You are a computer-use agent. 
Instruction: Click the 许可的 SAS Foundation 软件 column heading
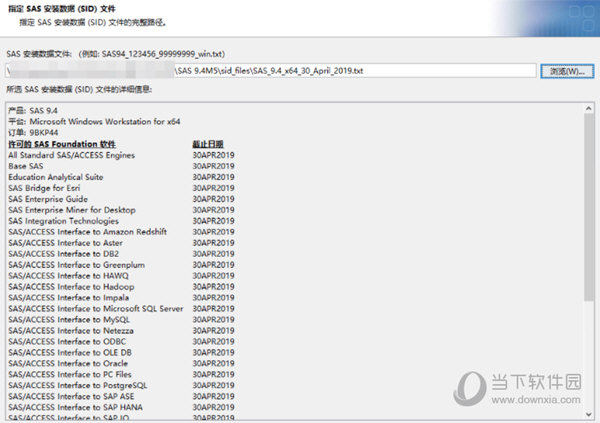click(63, 144)
